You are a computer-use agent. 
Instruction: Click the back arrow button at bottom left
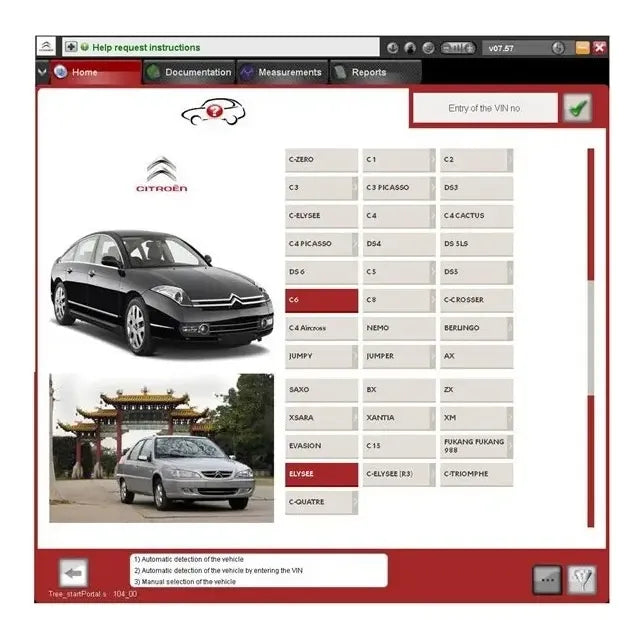[x=73, y=573]
